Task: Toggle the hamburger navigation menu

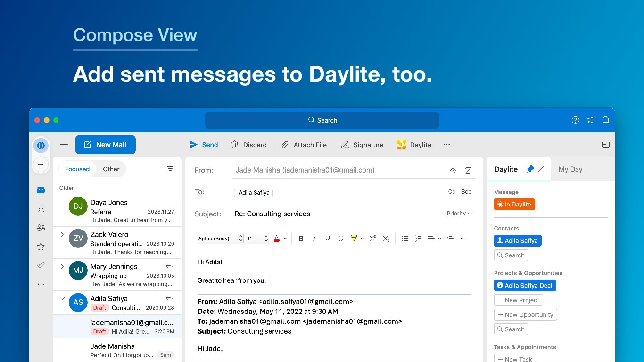Action: click(64, 145)
